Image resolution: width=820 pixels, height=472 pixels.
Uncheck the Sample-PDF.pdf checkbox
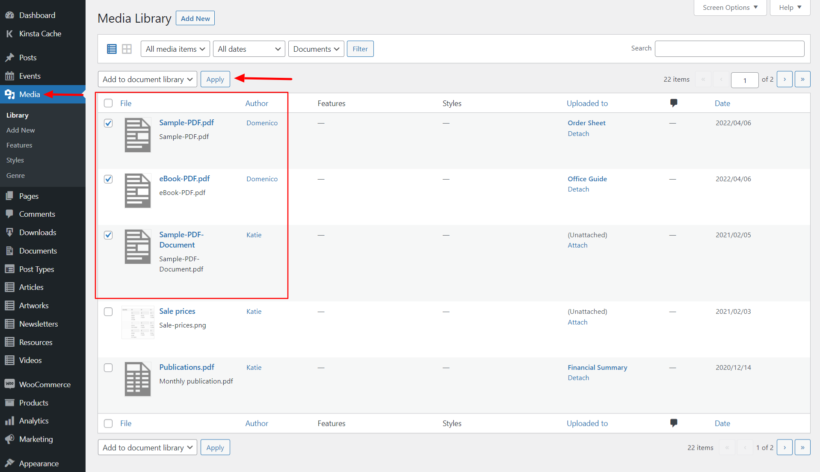click(x=108, y=123)
